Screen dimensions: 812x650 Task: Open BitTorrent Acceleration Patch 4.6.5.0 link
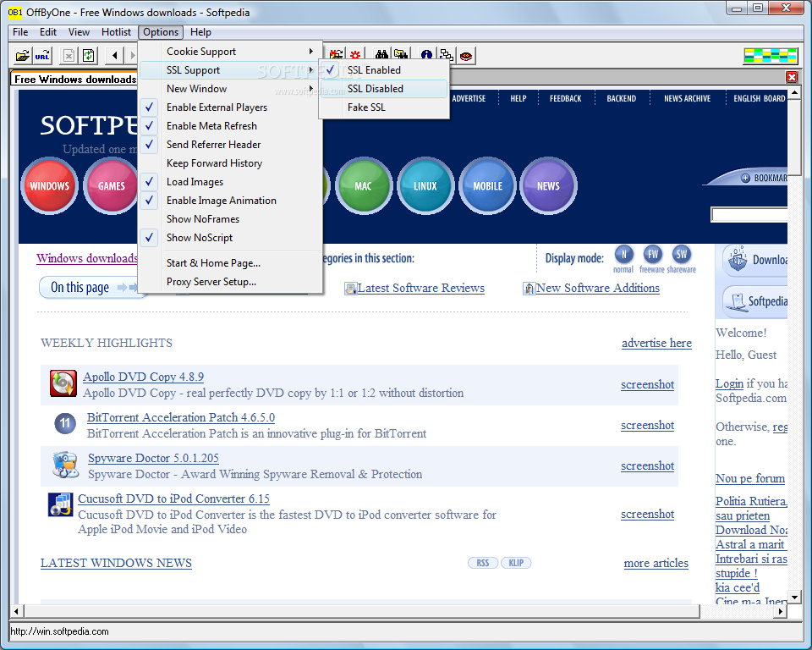coord(181,417)
